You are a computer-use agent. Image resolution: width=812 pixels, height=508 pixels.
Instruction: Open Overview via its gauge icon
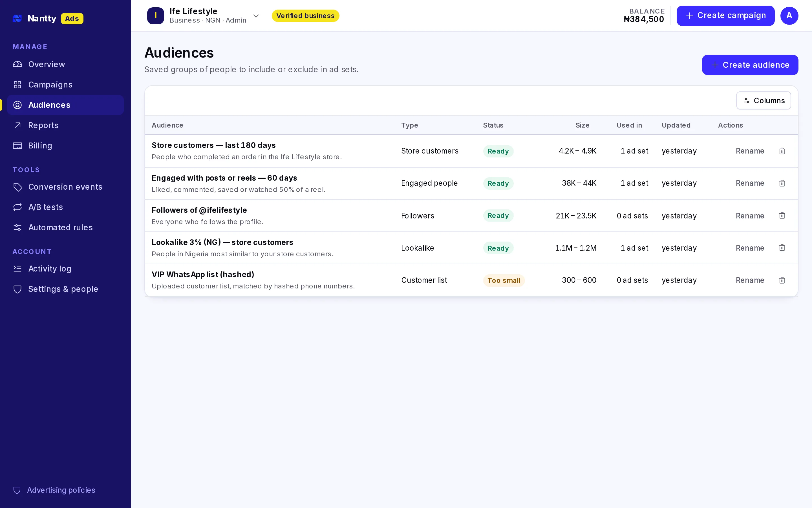pos(17,64)
